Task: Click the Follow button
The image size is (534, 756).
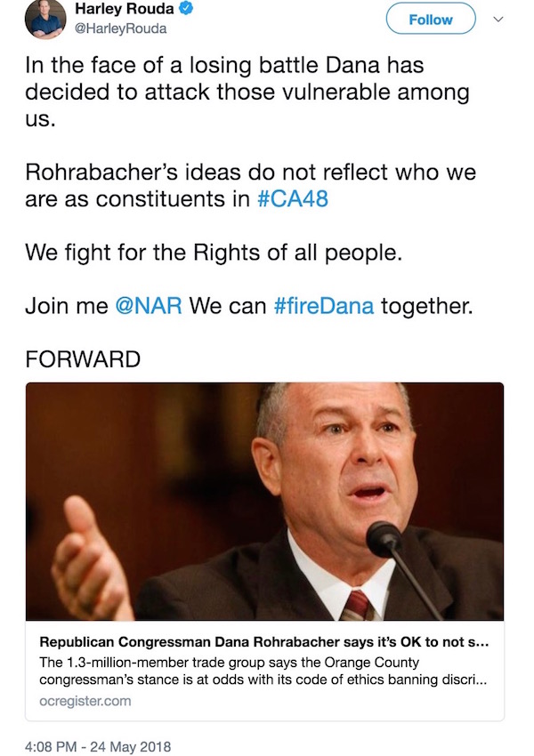Action: point(431,19)
